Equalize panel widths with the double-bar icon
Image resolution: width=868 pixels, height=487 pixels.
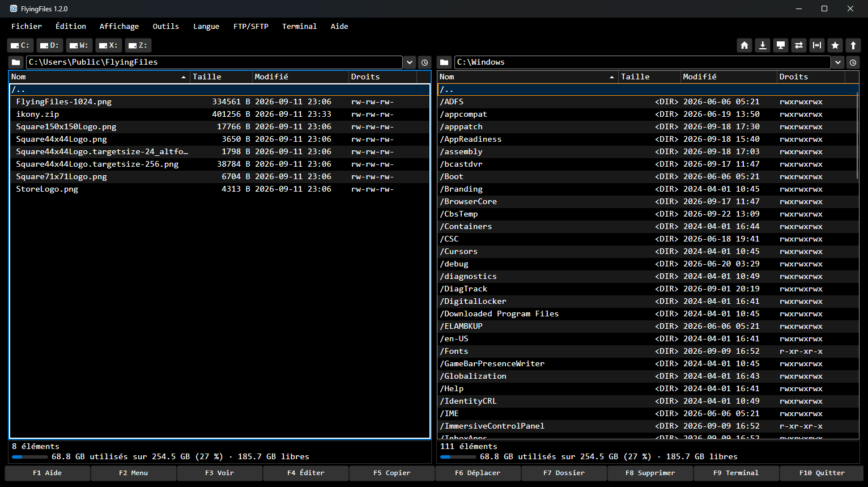(x=817, y=45)
